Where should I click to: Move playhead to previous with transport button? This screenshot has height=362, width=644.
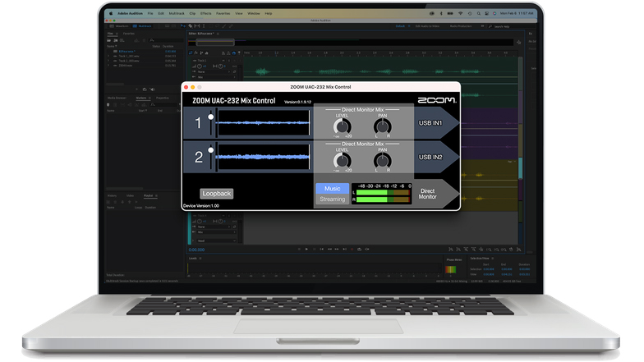322,250
